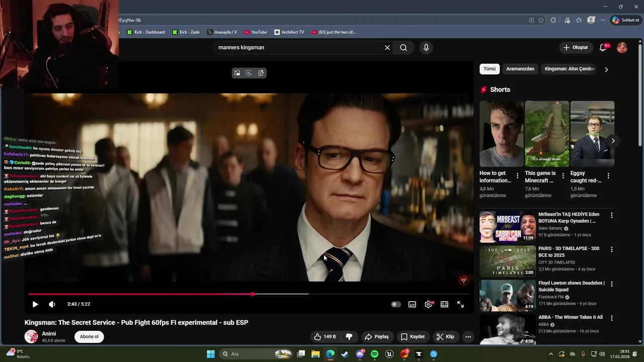Screen dimensions: 644x362
Task: Run search with magnifier button
Action: pos(404,47)
